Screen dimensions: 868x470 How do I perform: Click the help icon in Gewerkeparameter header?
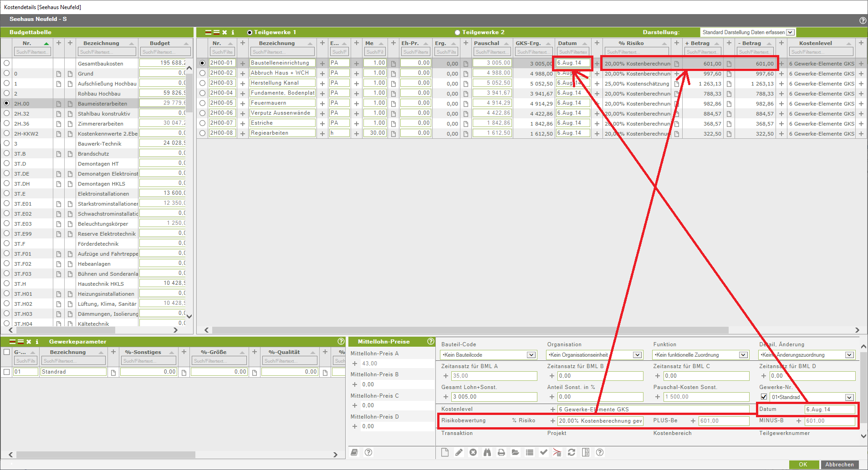click(341, 341)
